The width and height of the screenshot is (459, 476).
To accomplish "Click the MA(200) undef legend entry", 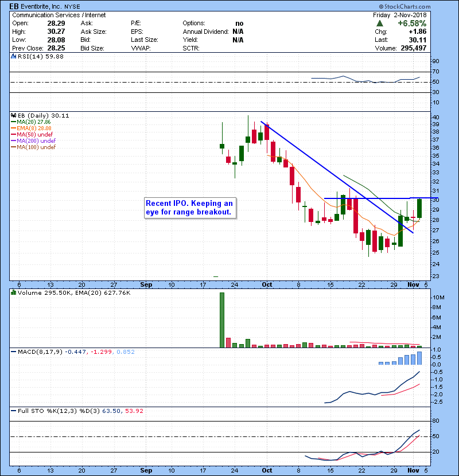I will tap(33, 141).
